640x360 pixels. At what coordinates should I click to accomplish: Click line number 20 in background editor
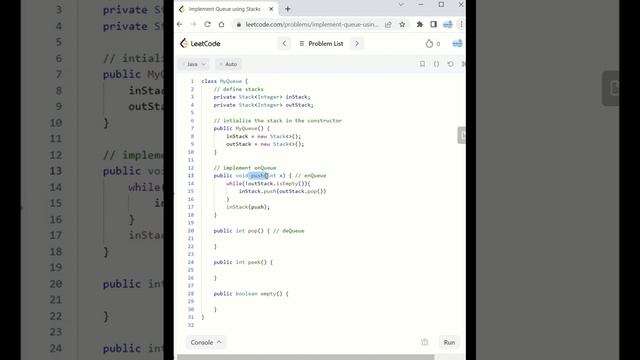56,284
